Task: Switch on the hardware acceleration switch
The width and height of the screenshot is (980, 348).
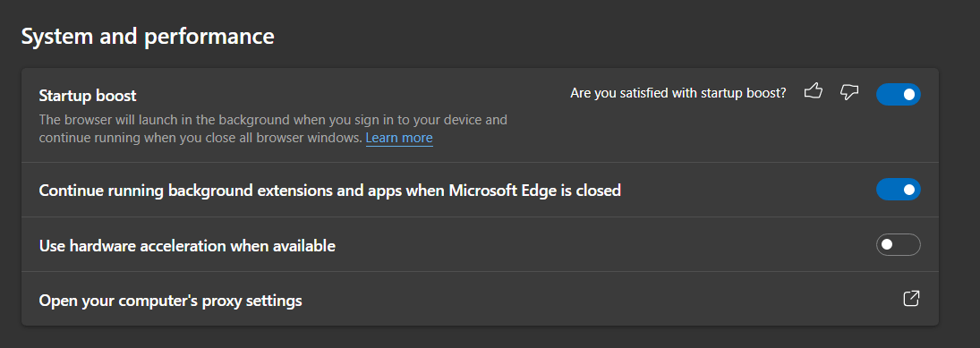Action: pyautogui.click(x=899, y=245)
